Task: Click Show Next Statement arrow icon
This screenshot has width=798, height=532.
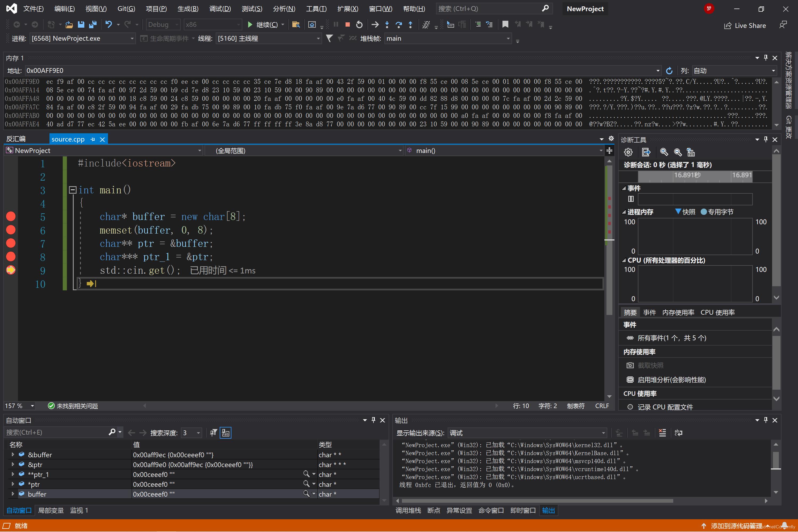Action: click(375, 24)
